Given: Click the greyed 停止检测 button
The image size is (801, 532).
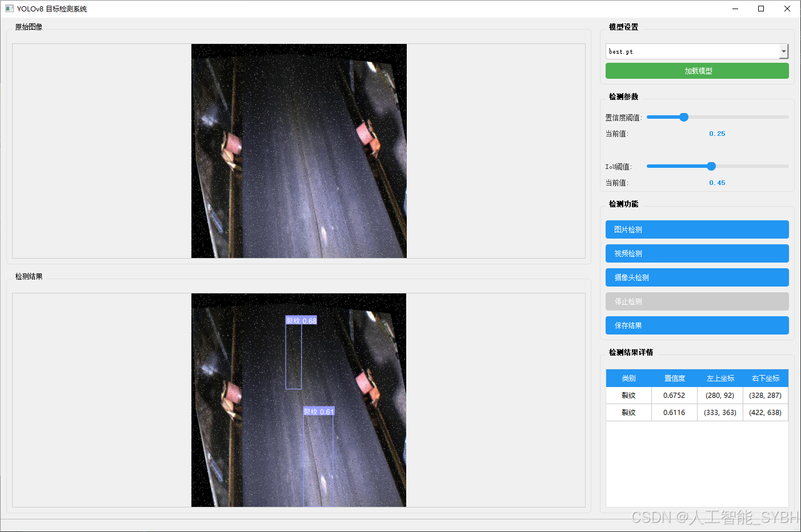Looking at the screenshot, I should pos(697,301).
